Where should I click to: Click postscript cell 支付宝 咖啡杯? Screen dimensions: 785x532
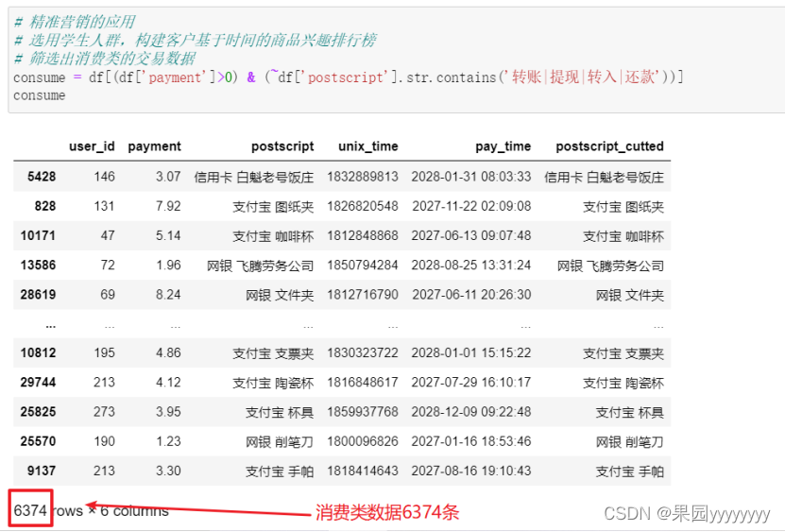(273, 236)
